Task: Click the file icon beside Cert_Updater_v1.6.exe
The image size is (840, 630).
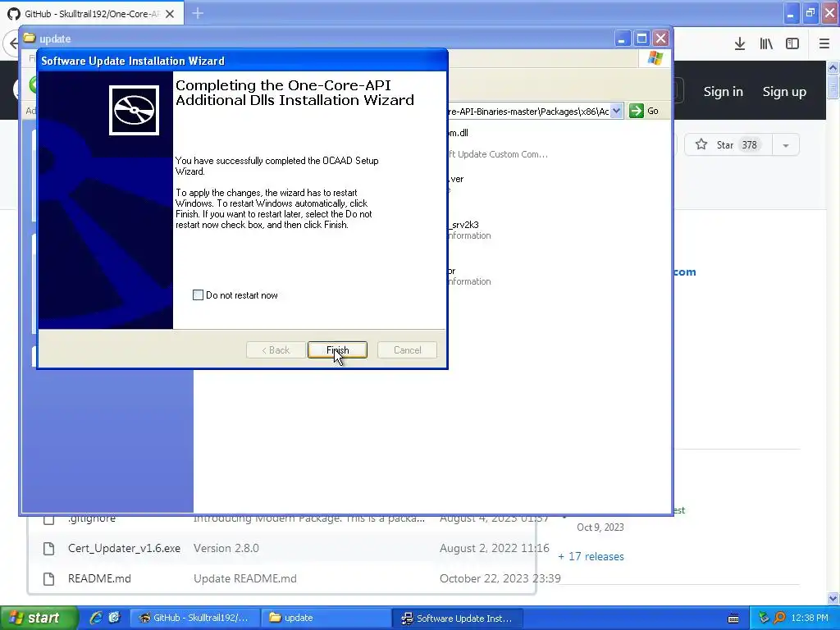Action: [48, 549]
